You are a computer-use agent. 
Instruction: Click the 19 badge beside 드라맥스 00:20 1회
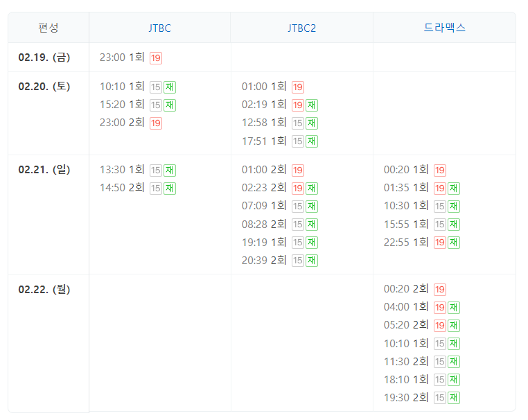pyautogui.click(x=440, y=170)
